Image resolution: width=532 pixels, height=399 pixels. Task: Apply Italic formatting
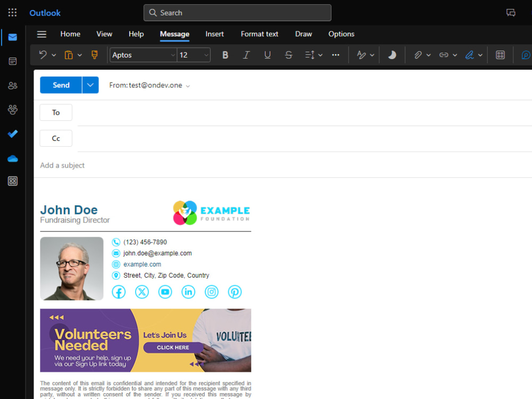click(x=246, y=55)
